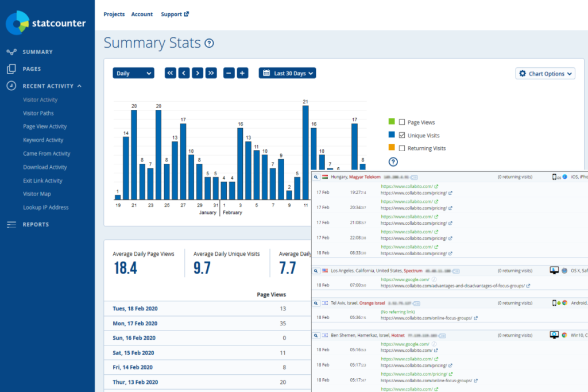Open the Projects menu
The image size is (588, 392).
point(114,14)
